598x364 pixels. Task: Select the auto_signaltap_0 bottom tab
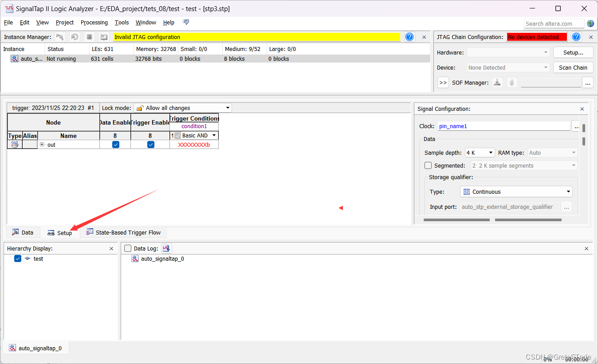(35, 348)
